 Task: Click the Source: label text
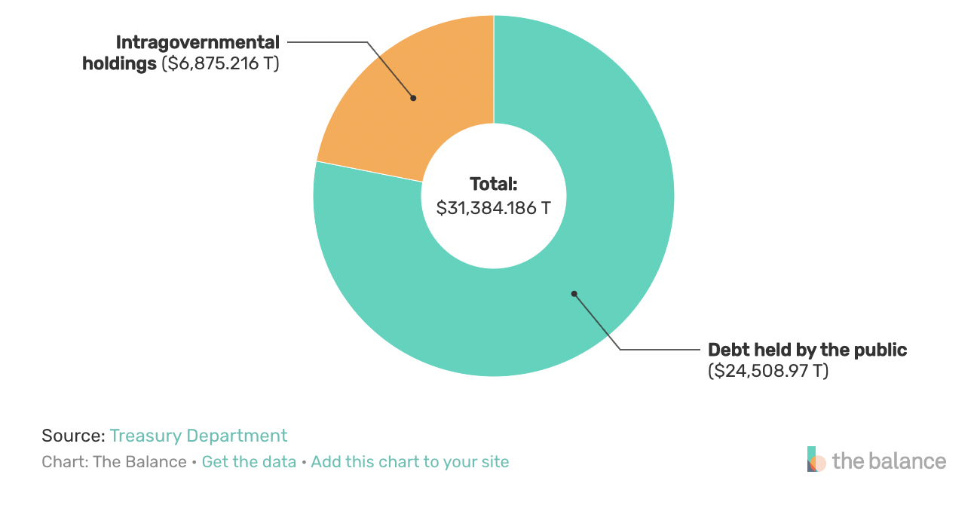coord(73,436)
